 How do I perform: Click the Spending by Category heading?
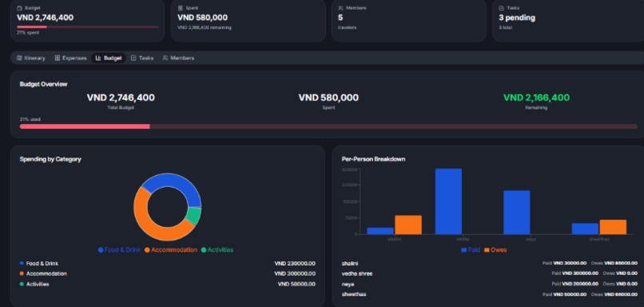click(50, 159)
